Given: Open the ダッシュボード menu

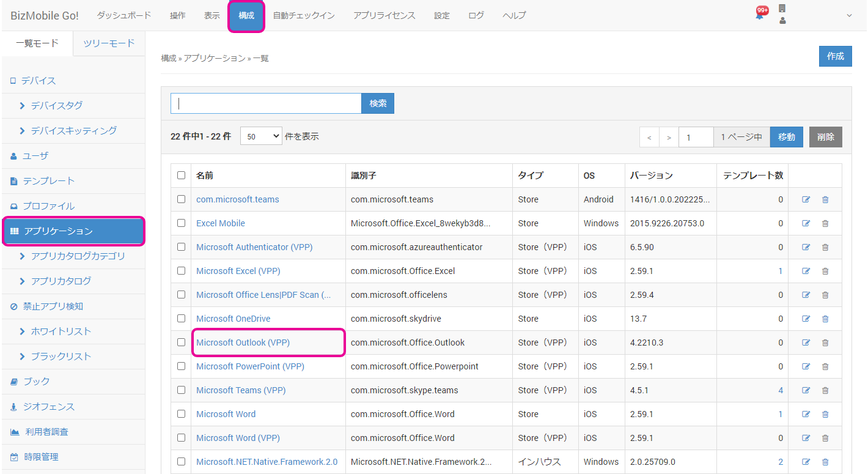Looking at the screenshot, I should (x=123, y=15).
